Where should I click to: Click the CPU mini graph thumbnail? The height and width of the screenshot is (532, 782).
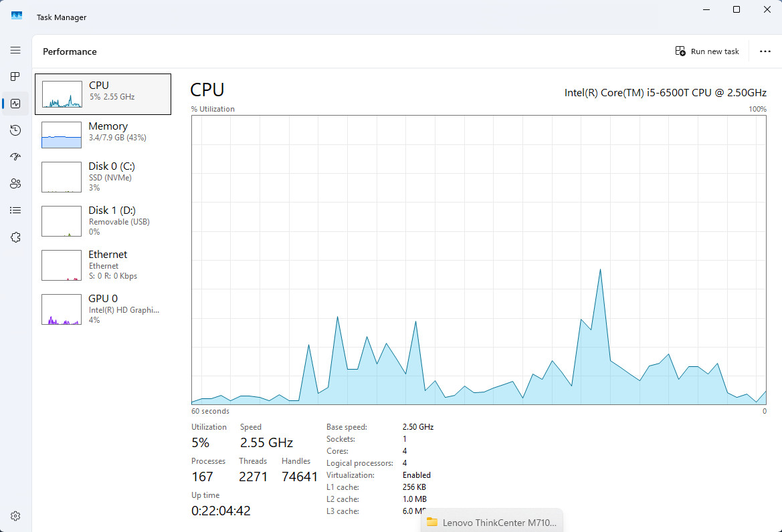62,94
